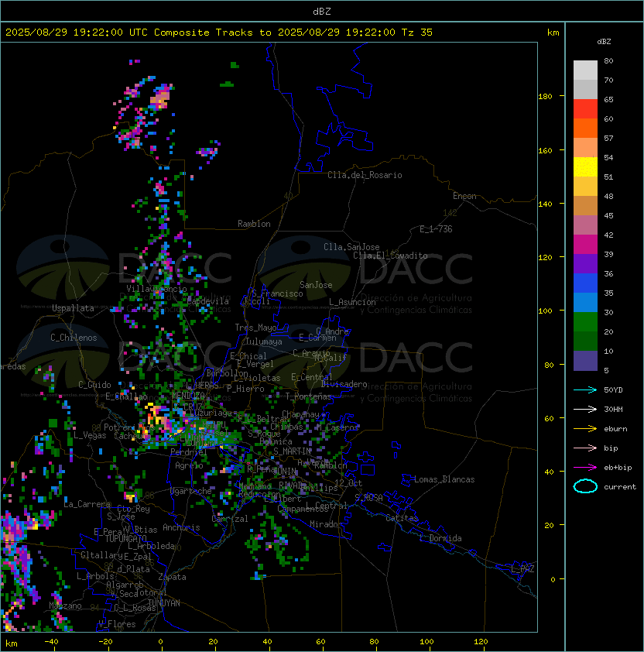Click the 'L_PAZ' map label

point(522,569)
